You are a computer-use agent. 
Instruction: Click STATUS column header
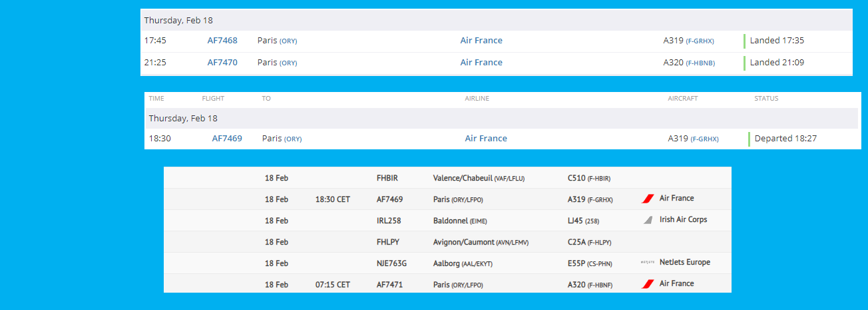click(766, 99)
